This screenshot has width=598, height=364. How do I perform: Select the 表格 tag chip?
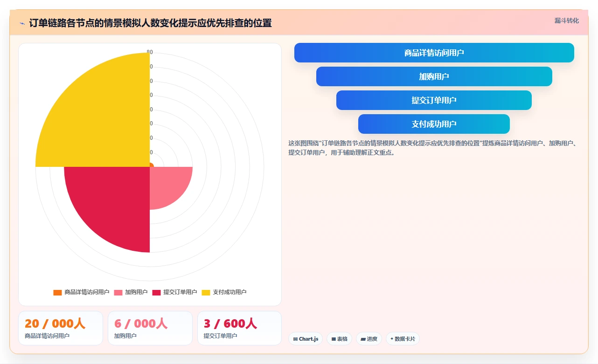(339, 339)
